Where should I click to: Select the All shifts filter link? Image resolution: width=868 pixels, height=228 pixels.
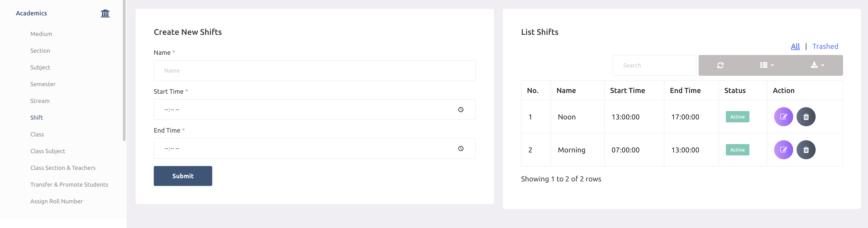point(795,46)
